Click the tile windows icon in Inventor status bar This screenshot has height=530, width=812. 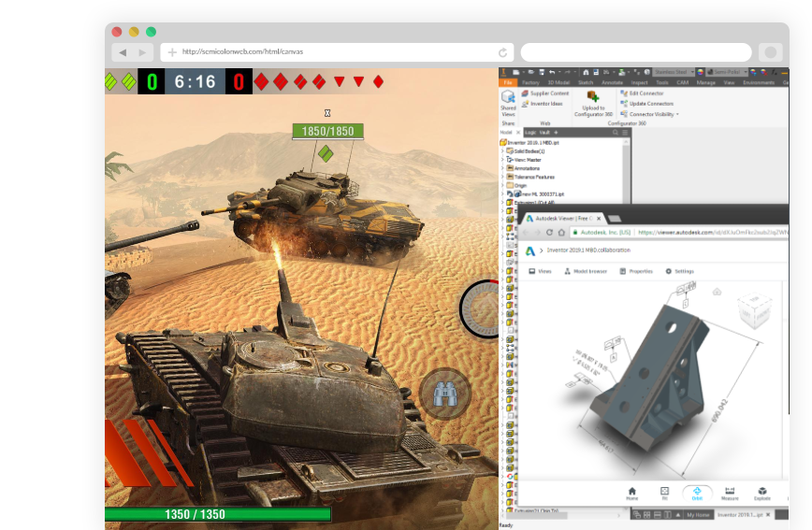click(647, 515)
